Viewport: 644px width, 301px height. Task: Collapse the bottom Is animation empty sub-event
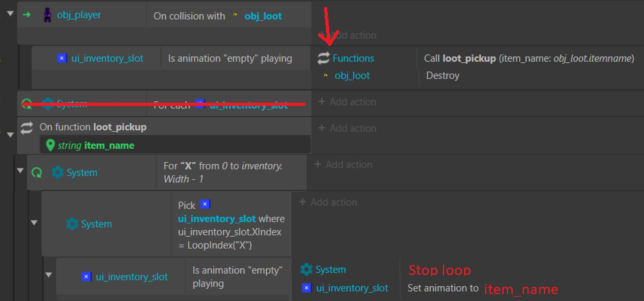click(x=48, y=275)
